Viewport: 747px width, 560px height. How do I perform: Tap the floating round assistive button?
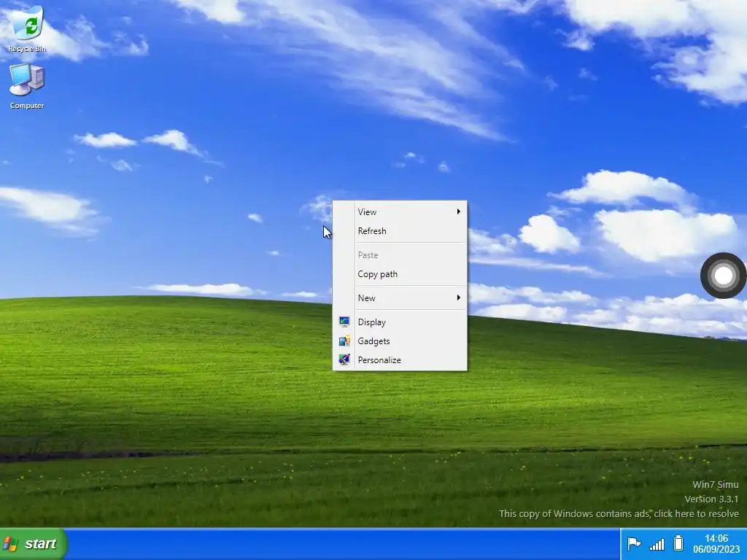723,276
